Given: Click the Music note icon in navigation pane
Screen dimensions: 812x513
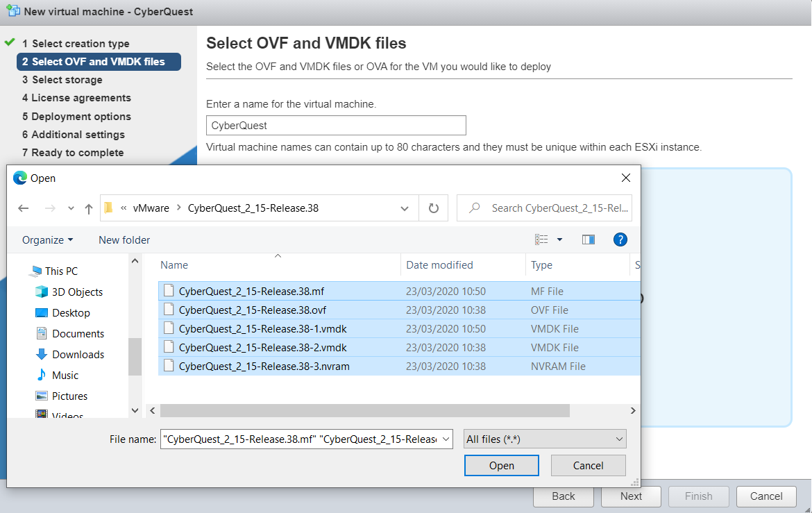Looking at the screenshot, I should (42, 375).
